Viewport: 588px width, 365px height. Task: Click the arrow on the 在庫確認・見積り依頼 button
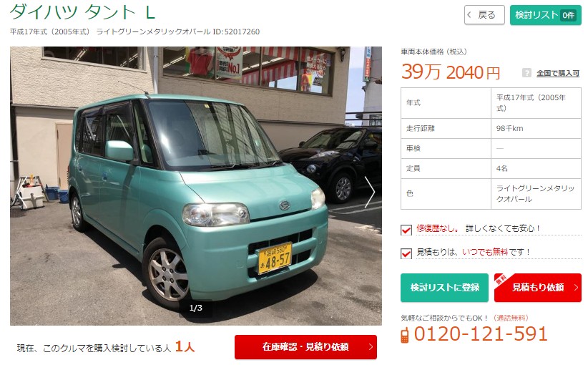[x=371, y=346]
